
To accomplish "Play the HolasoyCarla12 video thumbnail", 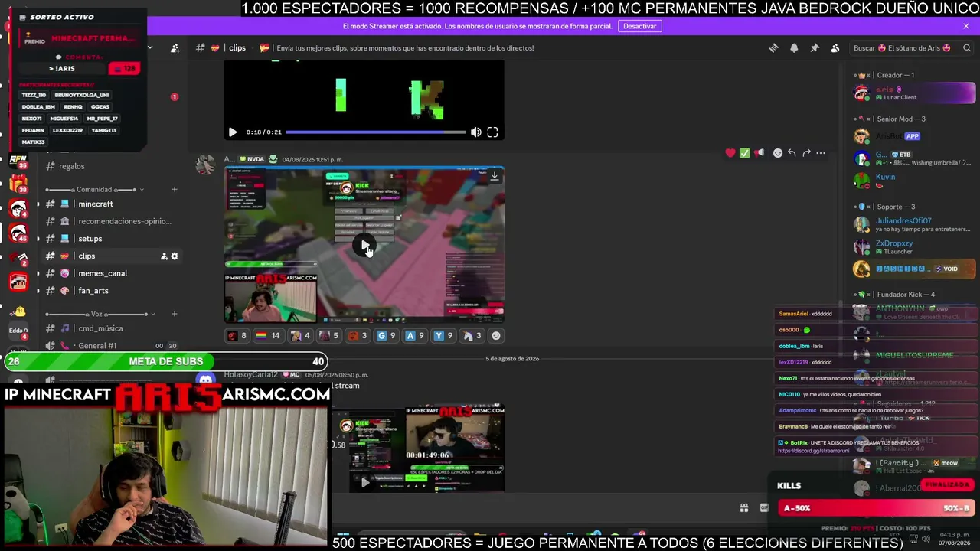I will pos(364,482).
